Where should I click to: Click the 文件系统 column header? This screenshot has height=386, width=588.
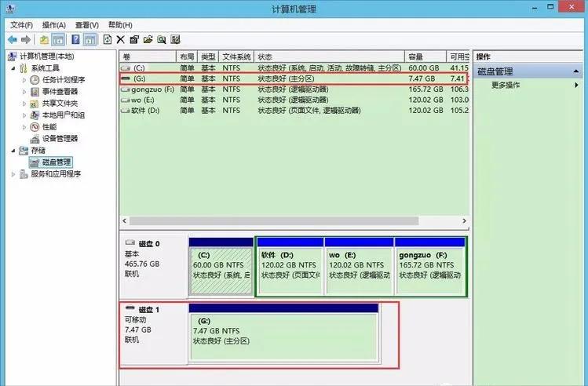(236, 57)
